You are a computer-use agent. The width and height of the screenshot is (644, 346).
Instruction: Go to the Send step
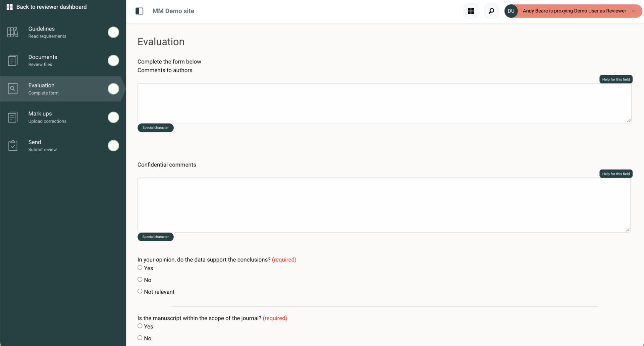tap(63, 145)
